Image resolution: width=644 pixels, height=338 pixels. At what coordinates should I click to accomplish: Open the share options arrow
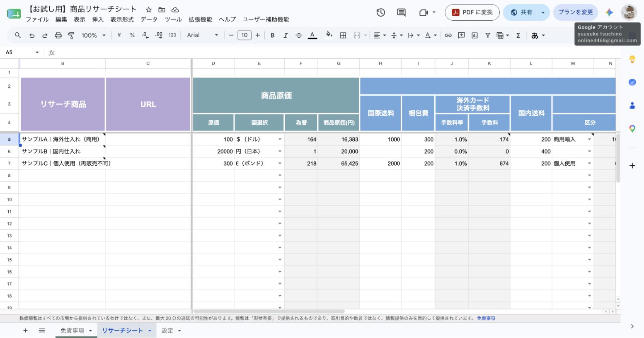tap(543, 12)
